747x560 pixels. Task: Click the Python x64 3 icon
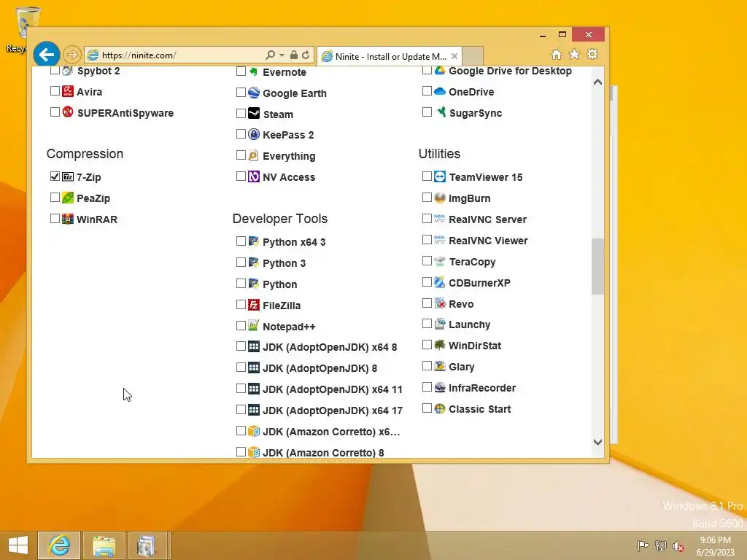coord(254,241)
